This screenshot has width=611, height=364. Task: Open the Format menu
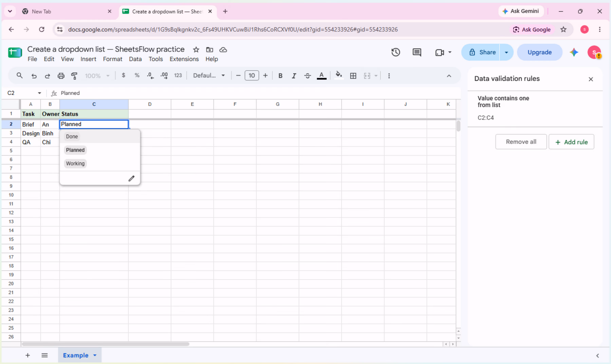coord(112,59)
